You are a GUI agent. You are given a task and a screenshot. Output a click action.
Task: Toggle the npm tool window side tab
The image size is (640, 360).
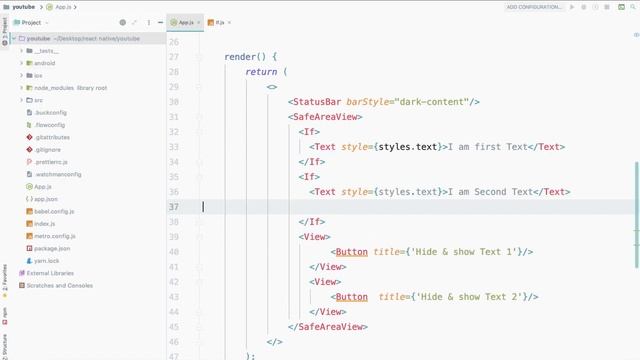[x=4, y=316]
